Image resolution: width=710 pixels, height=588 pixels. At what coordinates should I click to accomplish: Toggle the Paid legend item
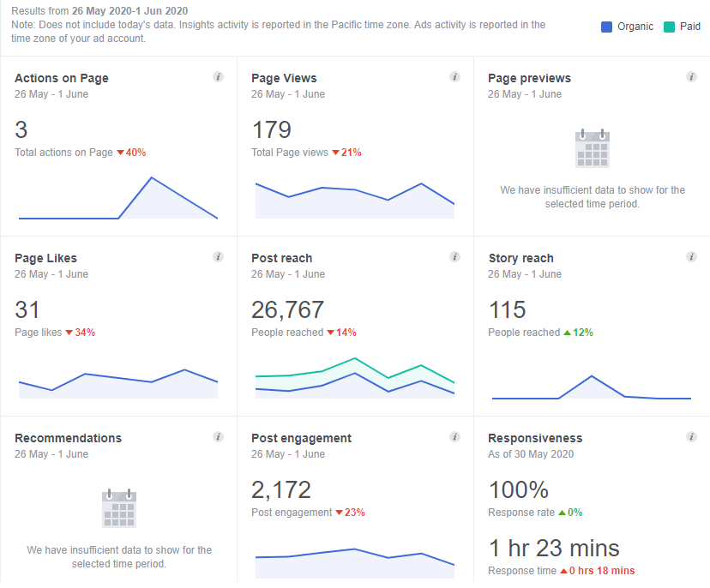tap(682, 27)
